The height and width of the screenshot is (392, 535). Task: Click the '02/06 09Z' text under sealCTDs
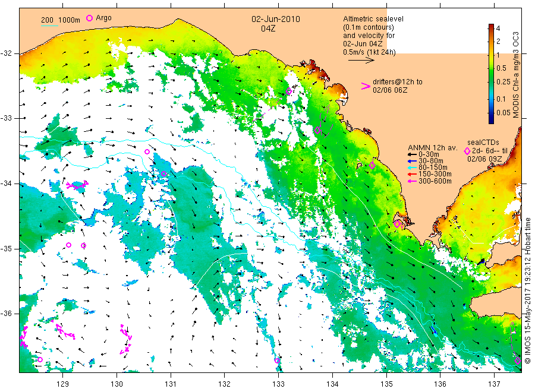pos(484,159)
